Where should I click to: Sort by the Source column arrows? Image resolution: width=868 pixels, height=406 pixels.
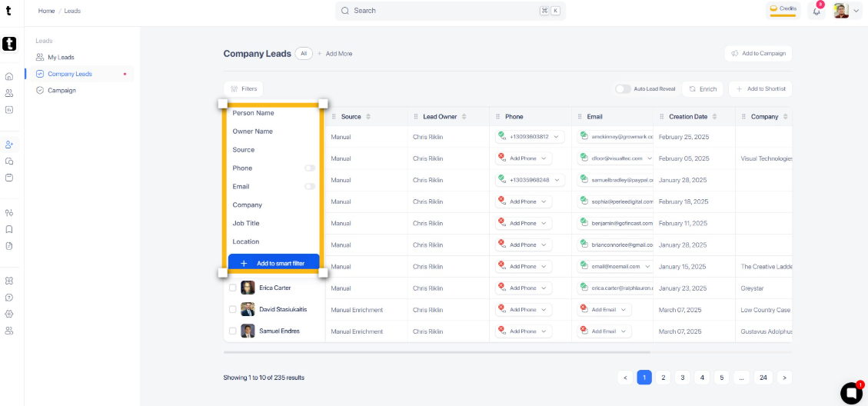pos(368,117)
